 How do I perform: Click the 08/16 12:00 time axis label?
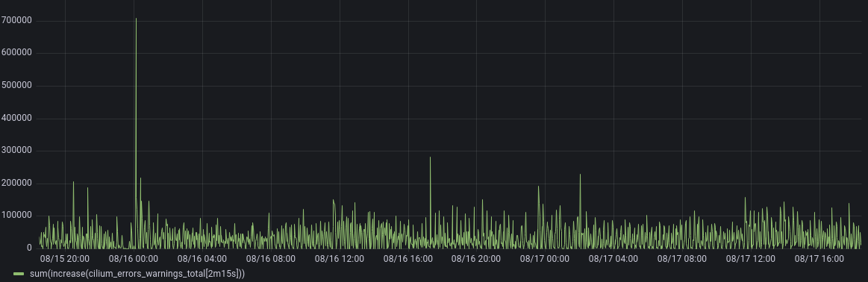pos(340,259)
